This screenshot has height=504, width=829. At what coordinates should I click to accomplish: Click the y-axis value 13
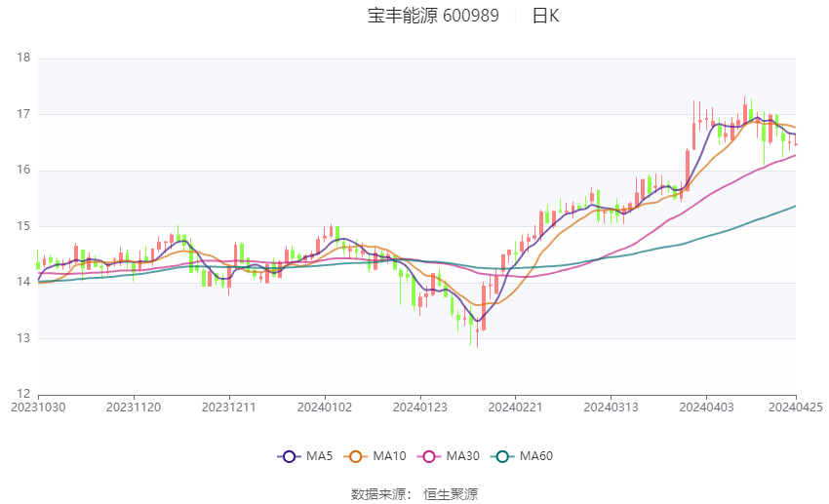pos(23,338)
